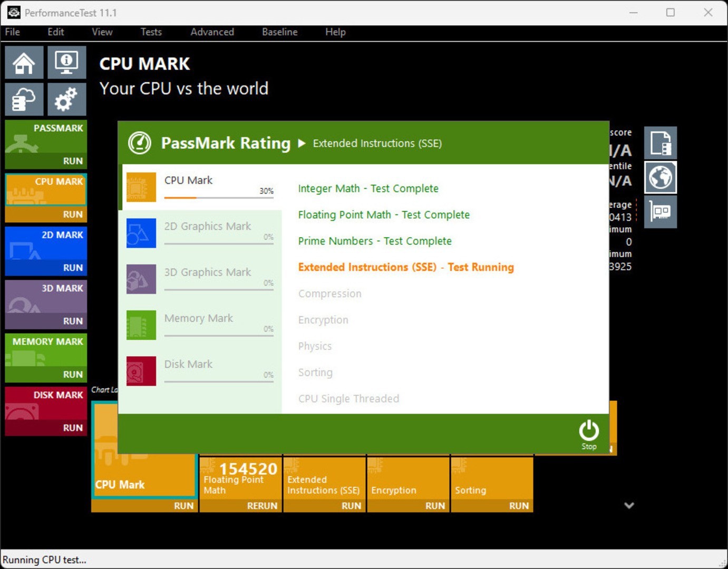Select the Floating Point Math result tile
Screen dimensions: 728x569
[x=240, y=478]
